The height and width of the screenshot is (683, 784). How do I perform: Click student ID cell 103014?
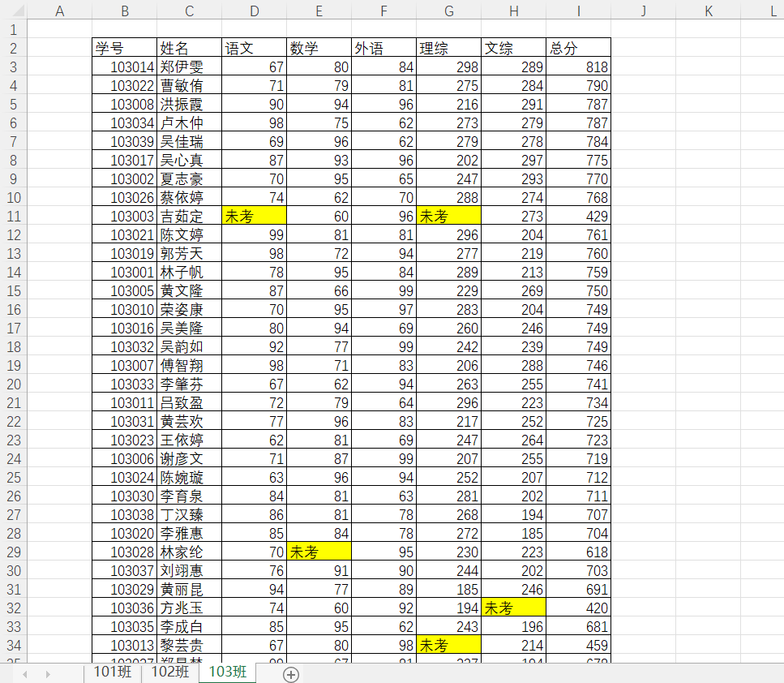click(x=125, y=67)
